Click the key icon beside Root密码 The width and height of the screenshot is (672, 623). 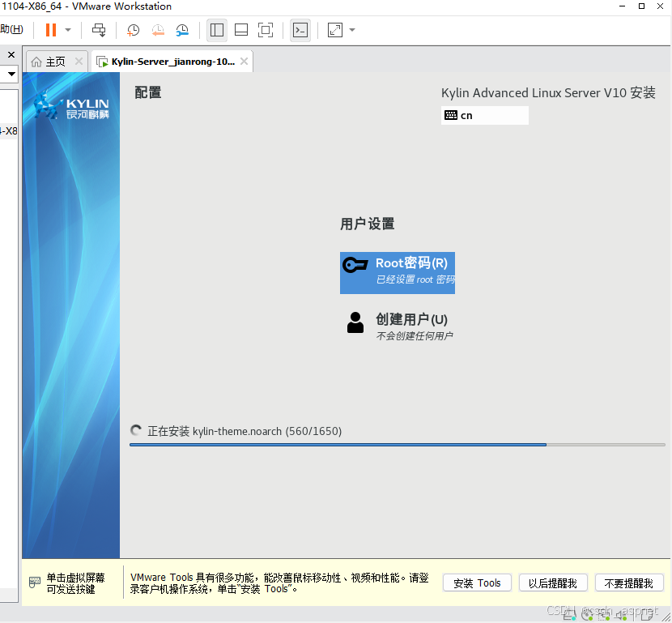tap(355, 265)
